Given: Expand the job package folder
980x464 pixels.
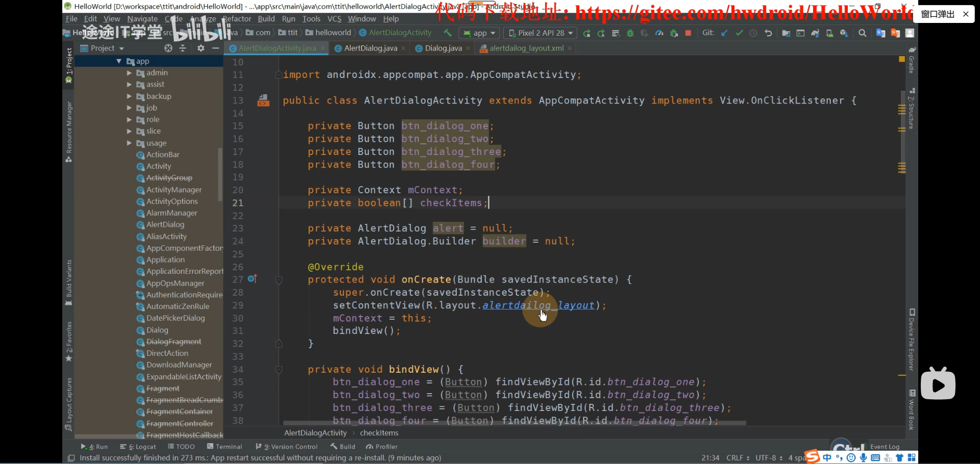Looking at the screenshot, I should [x=129, y=108].
